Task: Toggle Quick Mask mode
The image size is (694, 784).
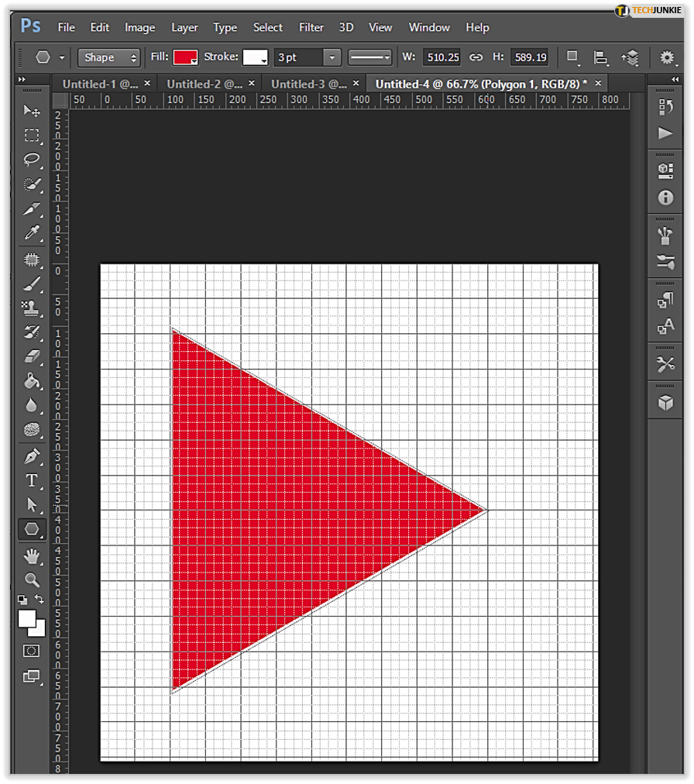Action: [32, 651]
